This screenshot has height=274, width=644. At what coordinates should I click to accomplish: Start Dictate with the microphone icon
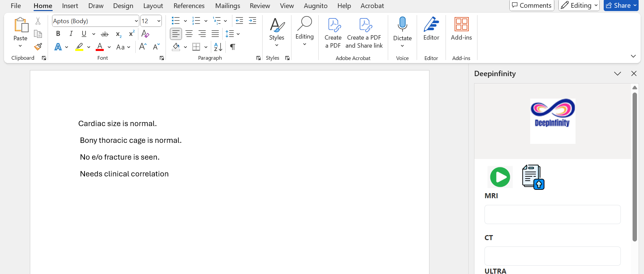point(402,25)
